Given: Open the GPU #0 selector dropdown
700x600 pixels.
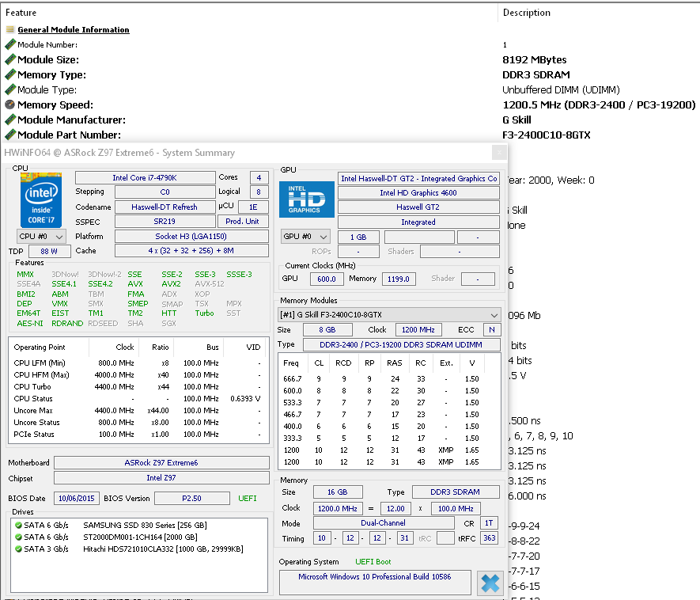Looking at the screenshot, I should point(305,237).
